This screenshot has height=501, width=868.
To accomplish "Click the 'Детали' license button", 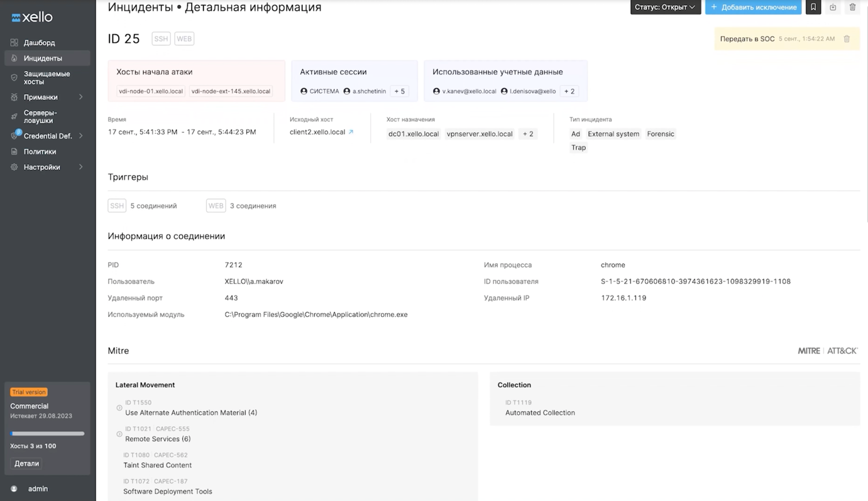I will click(x=26, y=463).
